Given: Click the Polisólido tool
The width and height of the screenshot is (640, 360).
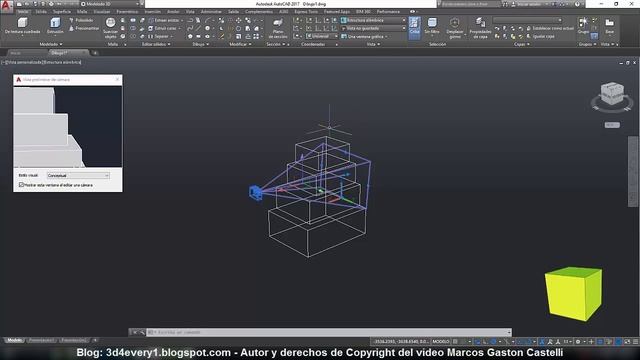Looking at the screenshot, I should pos(81,20).
